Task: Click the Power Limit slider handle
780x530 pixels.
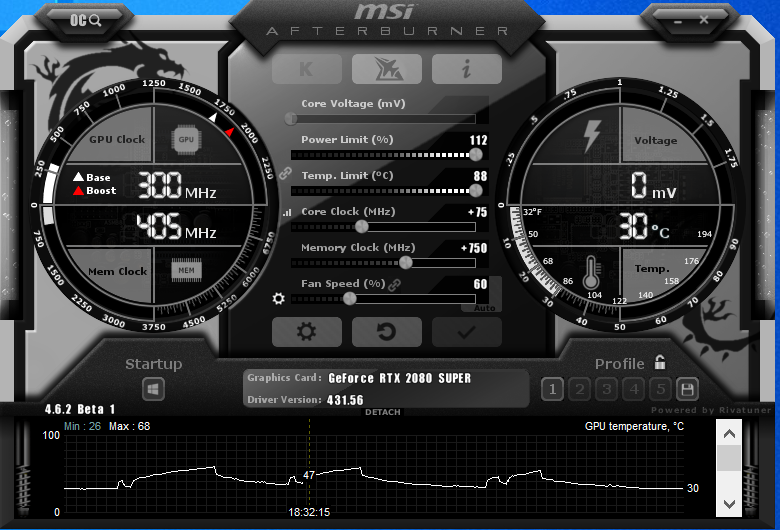Action: (x=476, y=155)
